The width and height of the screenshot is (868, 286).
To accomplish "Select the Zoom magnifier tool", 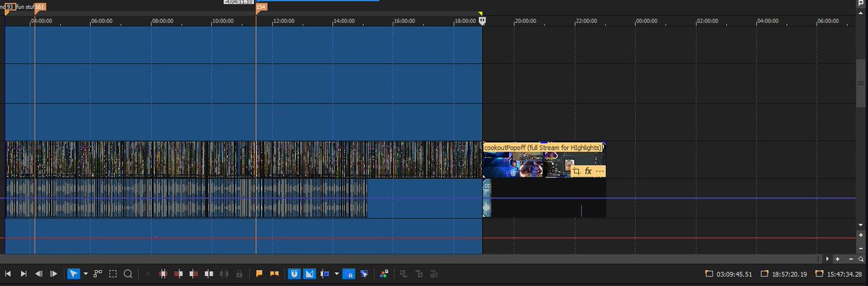I will click(x=128, y=274).
